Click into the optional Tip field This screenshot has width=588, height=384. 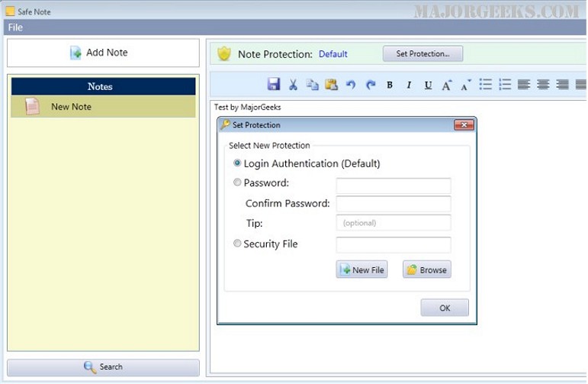[394, 223]
